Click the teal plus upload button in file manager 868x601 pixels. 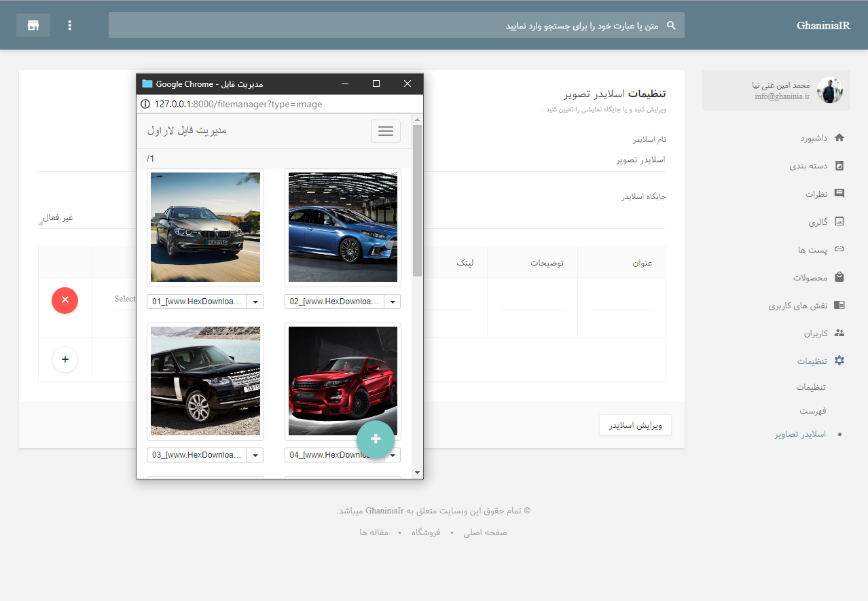click(376, 439)
